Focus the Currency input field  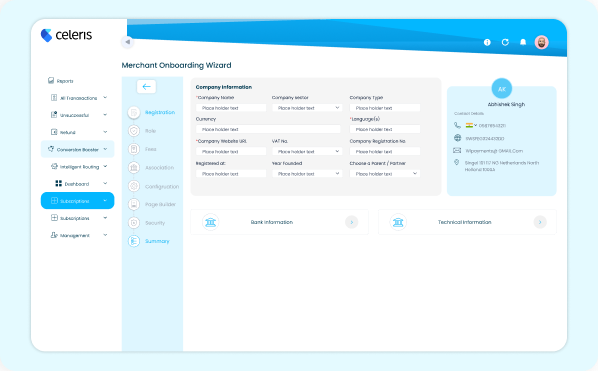(x=268, y=129)
